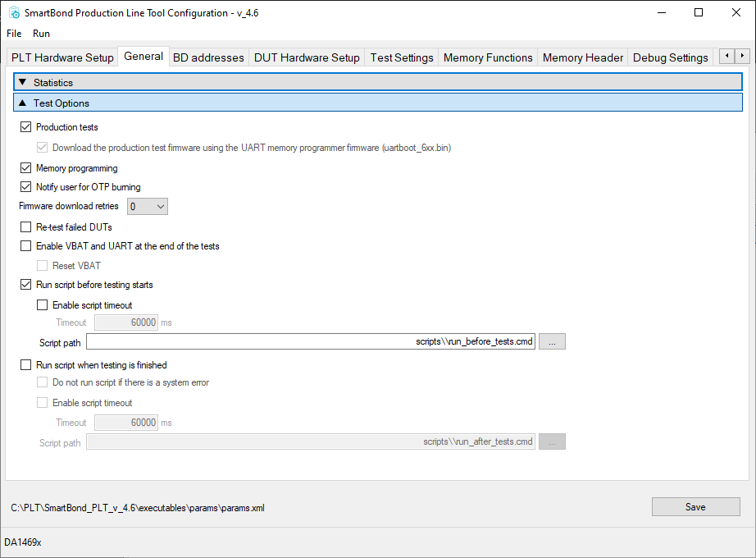Click in the run_before_tests.cmd script path field
This screenshot has height=558, width=756.
tap(311, 341)
